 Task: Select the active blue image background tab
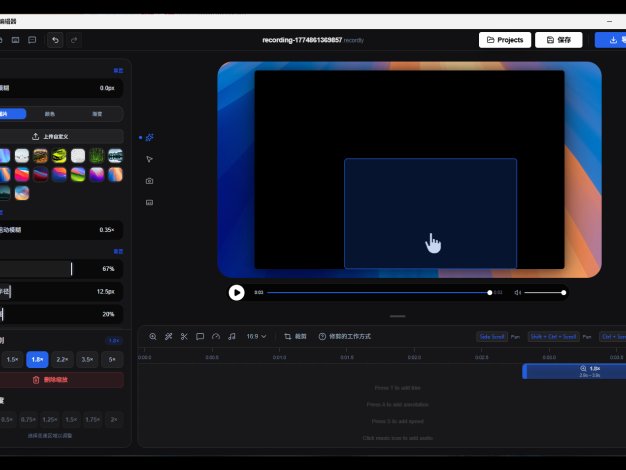(x=12, y=114)
